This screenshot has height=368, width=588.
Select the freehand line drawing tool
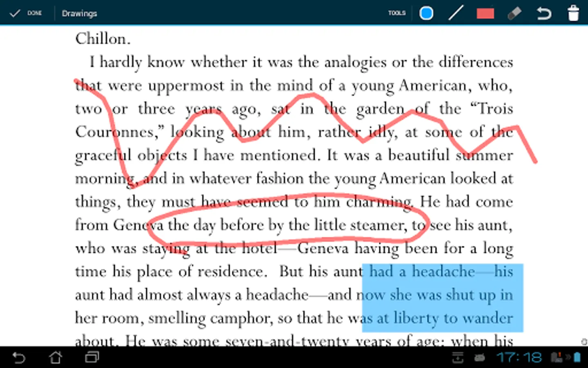pos(456,13)
